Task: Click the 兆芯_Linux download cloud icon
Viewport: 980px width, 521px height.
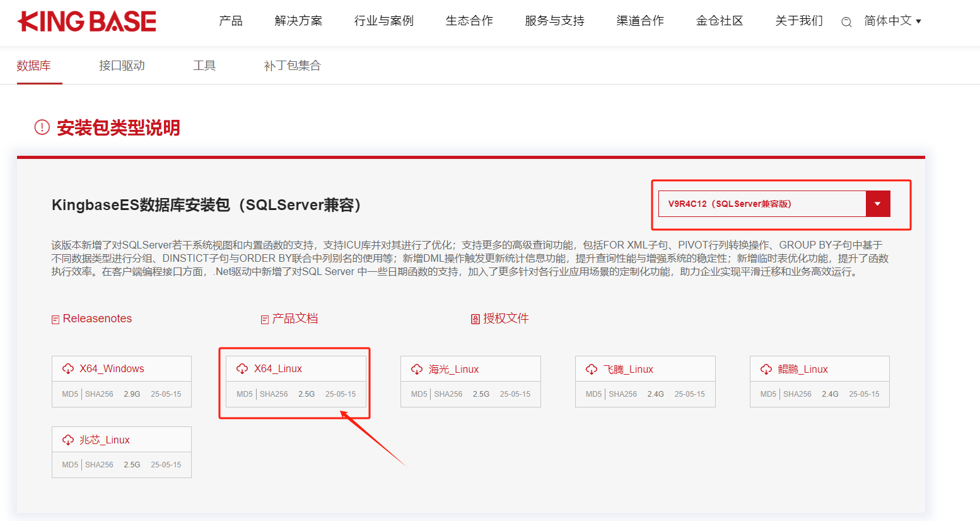Action: (x=68, y=440)
